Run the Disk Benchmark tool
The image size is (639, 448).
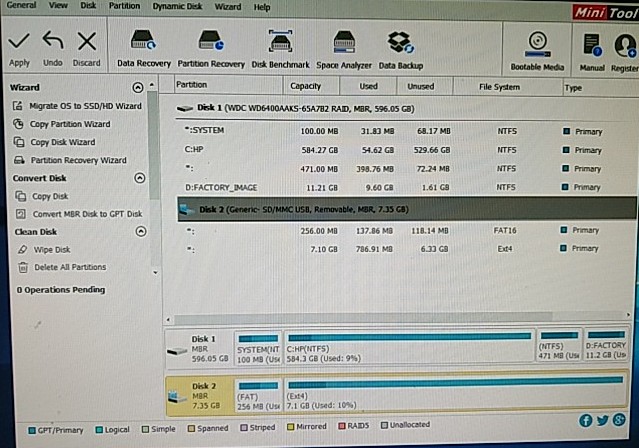click(x=280, y=44)
